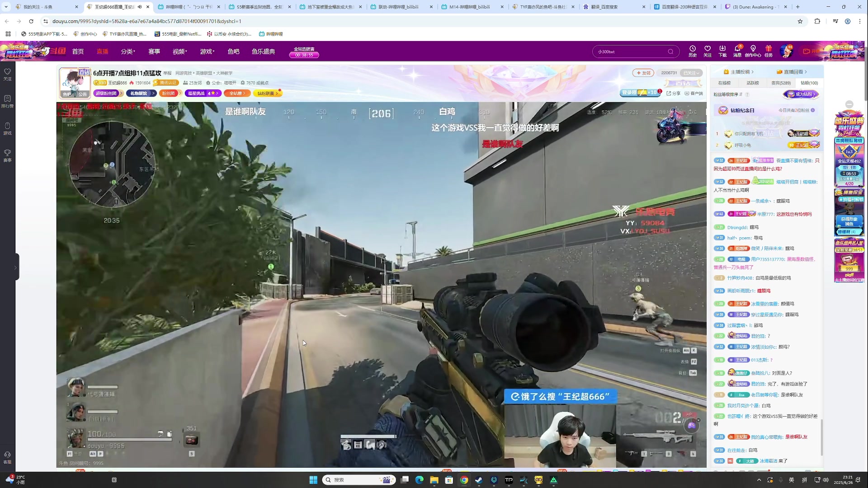Open 钻粉联赛 badge

tap(268, 94)
